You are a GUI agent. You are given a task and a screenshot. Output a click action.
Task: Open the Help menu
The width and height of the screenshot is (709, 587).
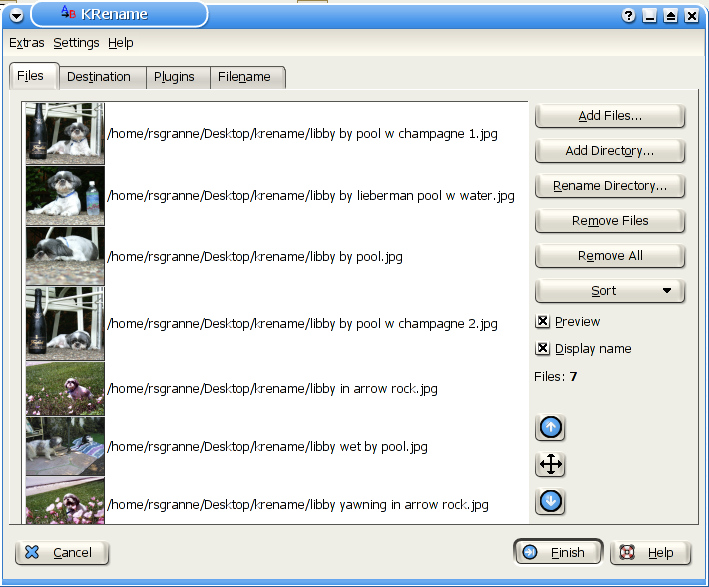click(120, 43)
